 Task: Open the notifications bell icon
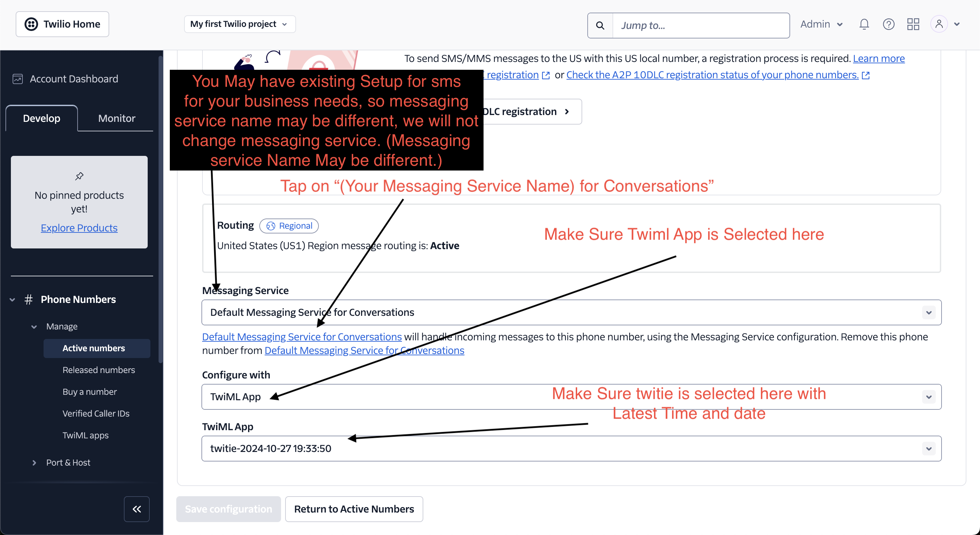coord(864,25)
